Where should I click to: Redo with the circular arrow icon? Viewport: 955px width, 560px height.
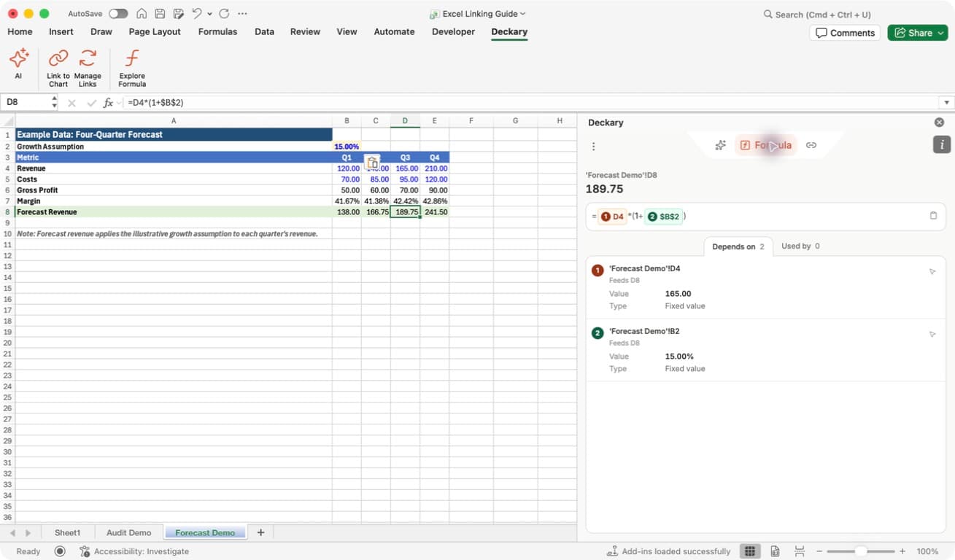click(224, 14)
